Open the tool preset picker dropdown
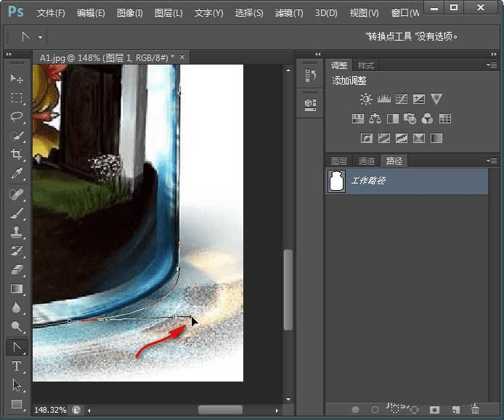The height and width of the screenshot is (420, 504). point(40,37)
